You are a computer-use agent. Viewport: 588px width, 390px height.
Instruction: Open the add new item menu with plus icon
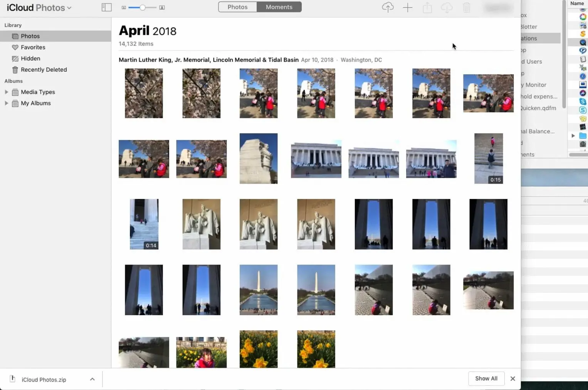[407, 7]
